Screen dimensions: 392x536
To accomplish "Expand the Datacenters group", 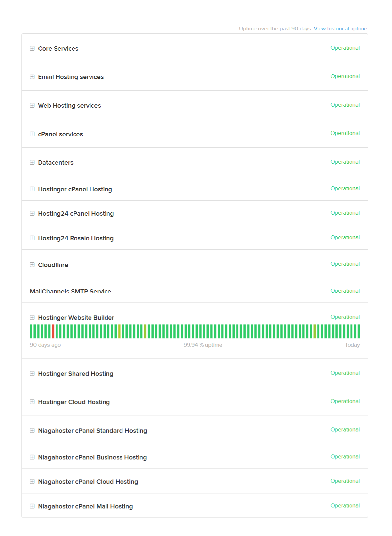I will point(32,162).
